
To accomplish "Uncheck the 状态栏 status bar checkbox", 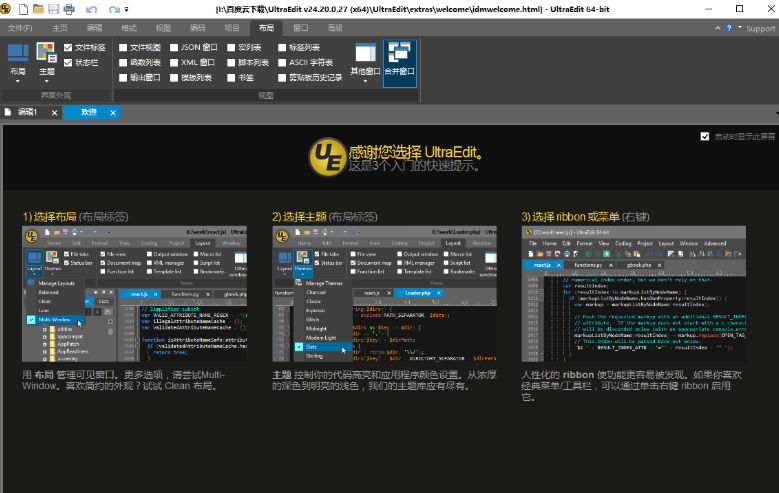I will pyautogui.click(x=68, y=63).
